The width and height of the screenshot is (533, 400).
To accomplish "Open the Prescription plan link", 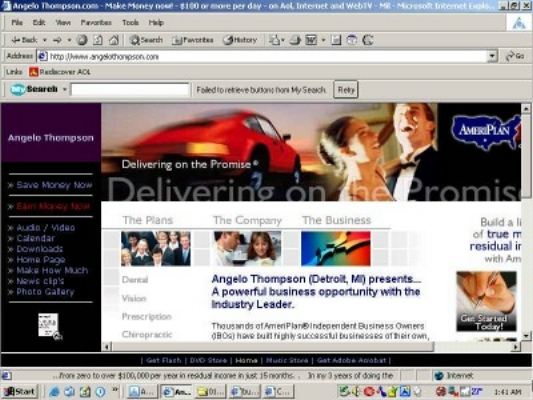I will (147, 317).
